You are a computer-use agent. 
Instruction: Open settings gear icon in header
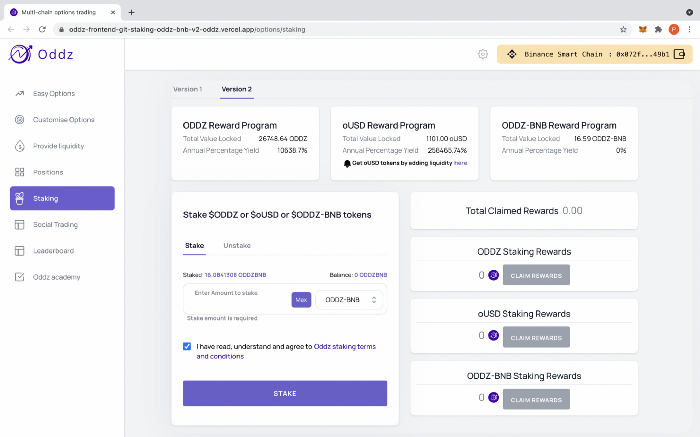(x=483, y=54)
